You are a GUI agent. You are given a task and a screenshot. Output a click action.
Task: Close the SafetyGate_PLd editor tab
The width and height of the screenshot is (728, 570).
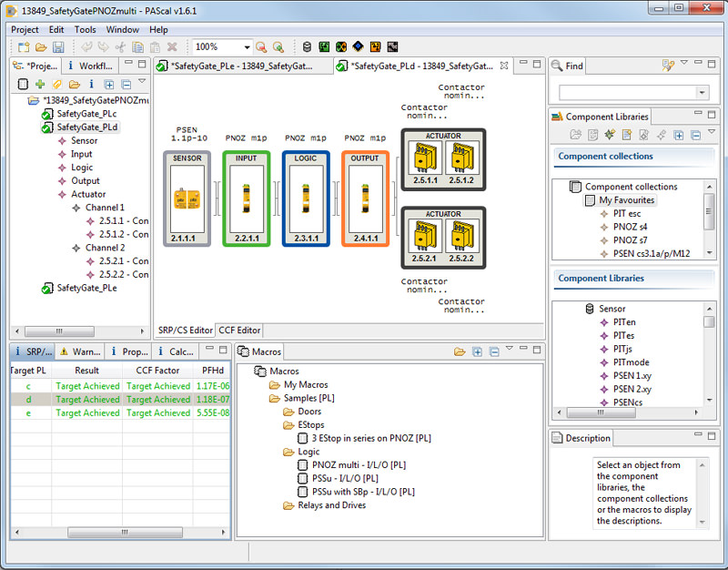(504, 66)
